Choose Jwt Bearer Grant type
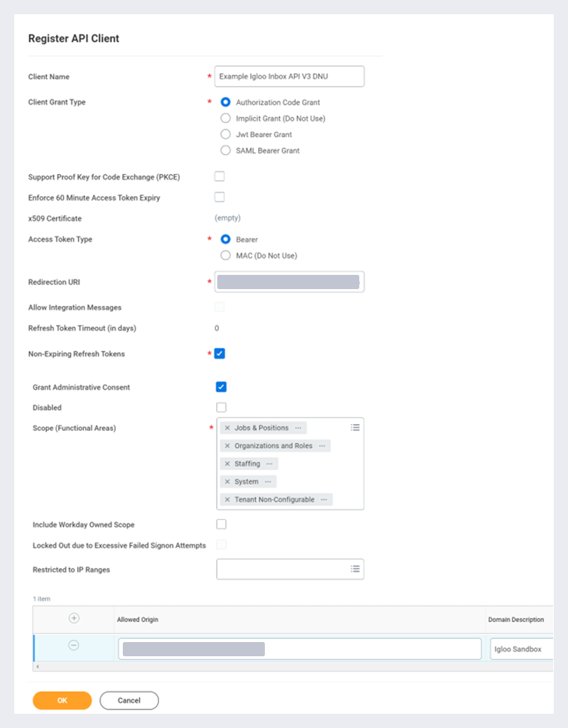Viewport: 568px width, 728px height. coord(226,134)
